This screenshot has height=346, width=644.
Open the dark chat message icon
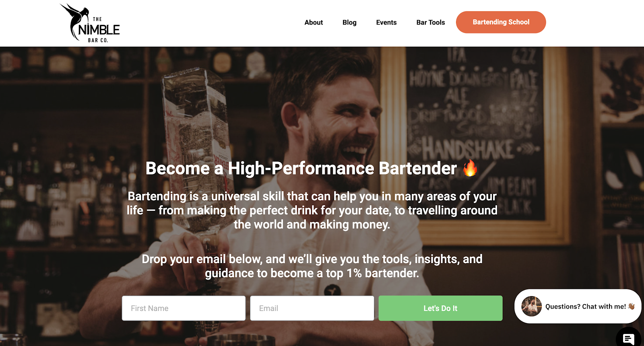click(x=629, y=339)
